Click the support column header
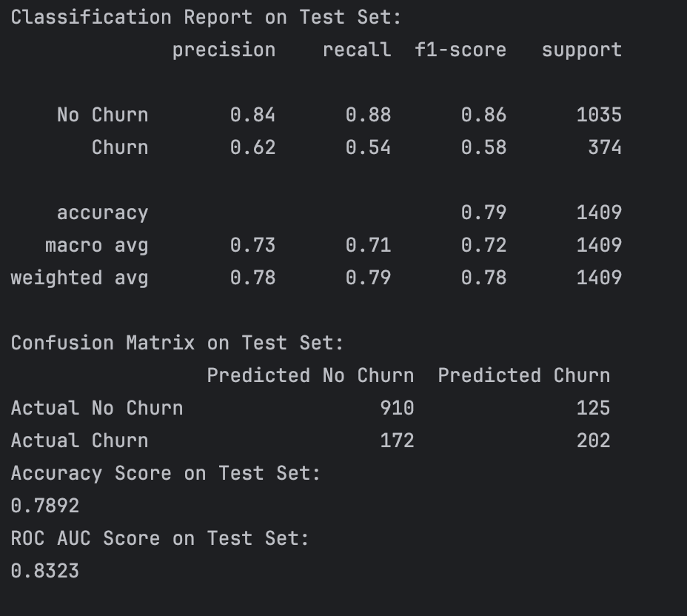The image size is (687, 616). (x=582, y=50)
